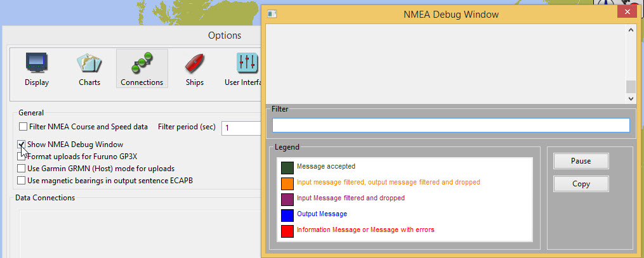Click the red error message swatch

287,231
